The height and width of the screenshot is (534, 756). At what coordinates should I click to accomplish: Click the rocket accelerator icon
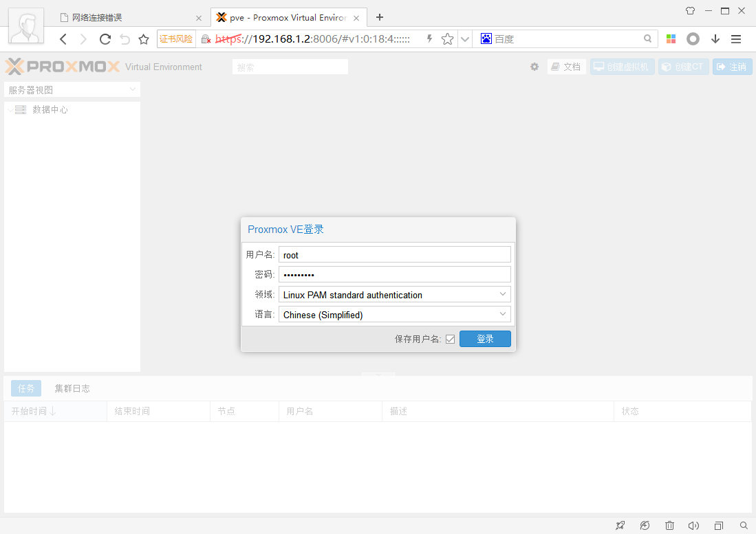click(x=620, y=525)
